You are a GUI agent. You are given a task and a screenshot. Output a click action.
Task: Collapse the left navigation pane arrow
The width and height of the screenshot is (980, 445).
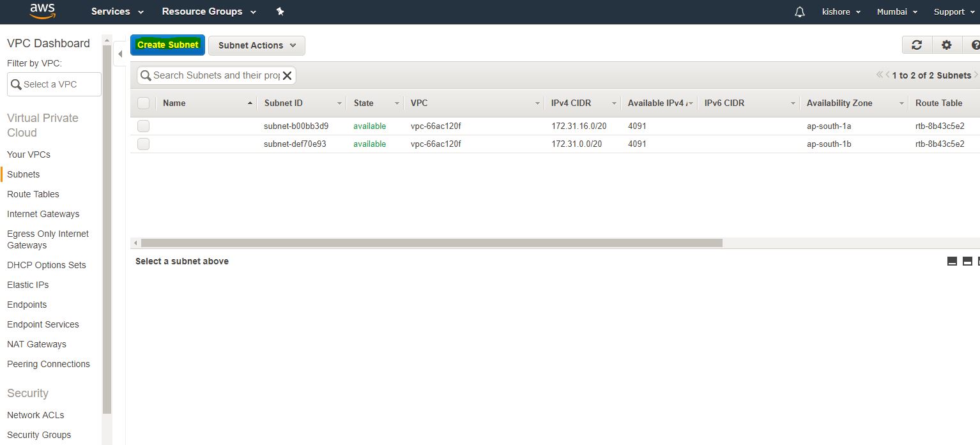pyautogui.click(x=120, y=54)
